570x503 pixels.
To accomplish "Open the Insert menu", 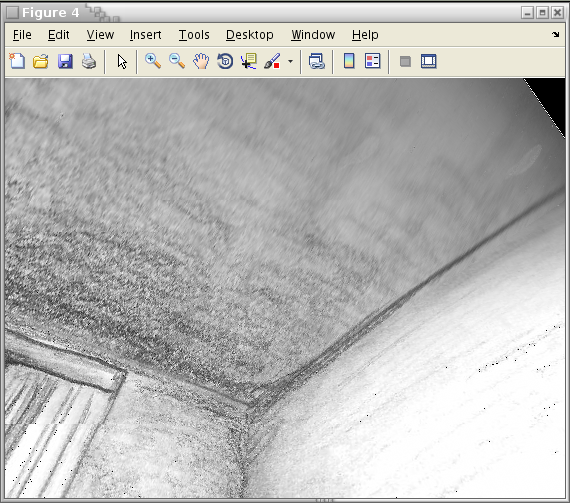I will click(x=145, y=35).
